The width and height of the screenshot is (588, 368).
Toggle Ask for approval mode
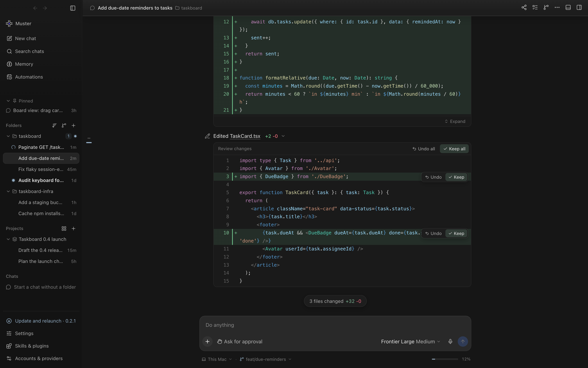pyautogui.click(x=240, y=342)
